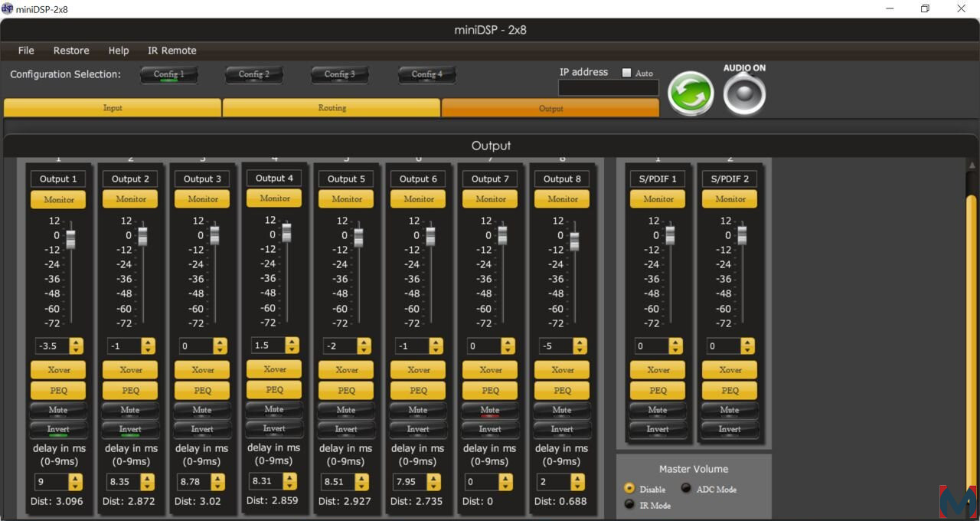Toggle Mute on Output 1
The height and width of the screenshot is (521, 980).
click(59, 411)
